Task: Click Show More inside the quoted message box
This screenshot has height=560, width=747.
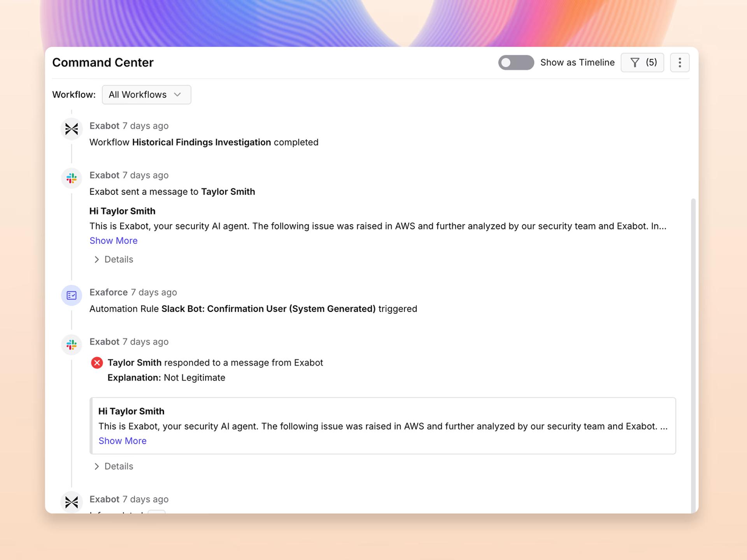Action: 123,441
